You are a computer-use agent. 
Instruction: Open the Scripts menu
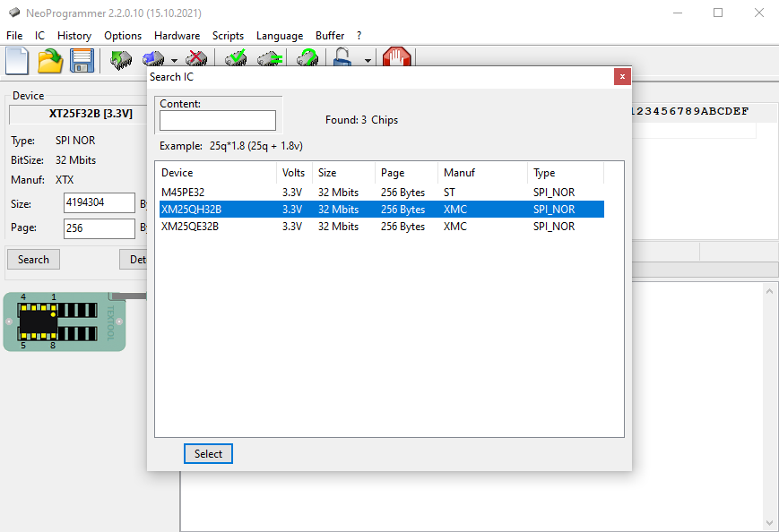(x=228, y=36)
